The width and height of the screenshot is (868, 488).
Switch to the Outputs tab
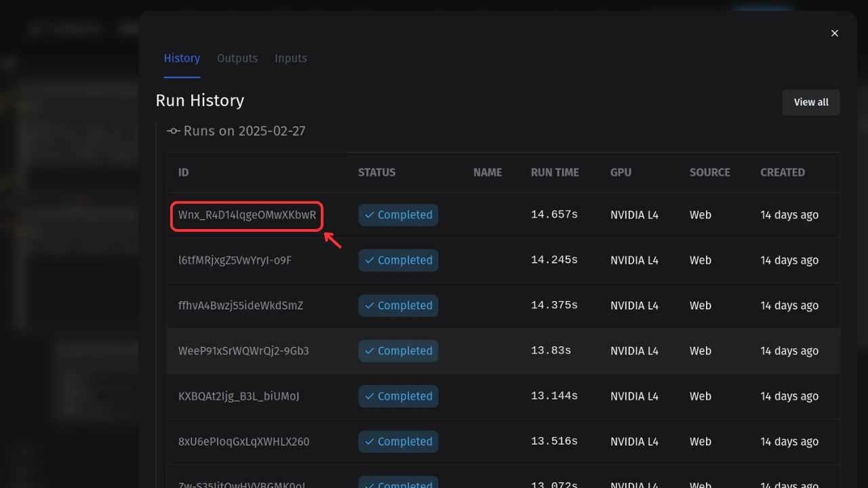(x=237, y=58)
